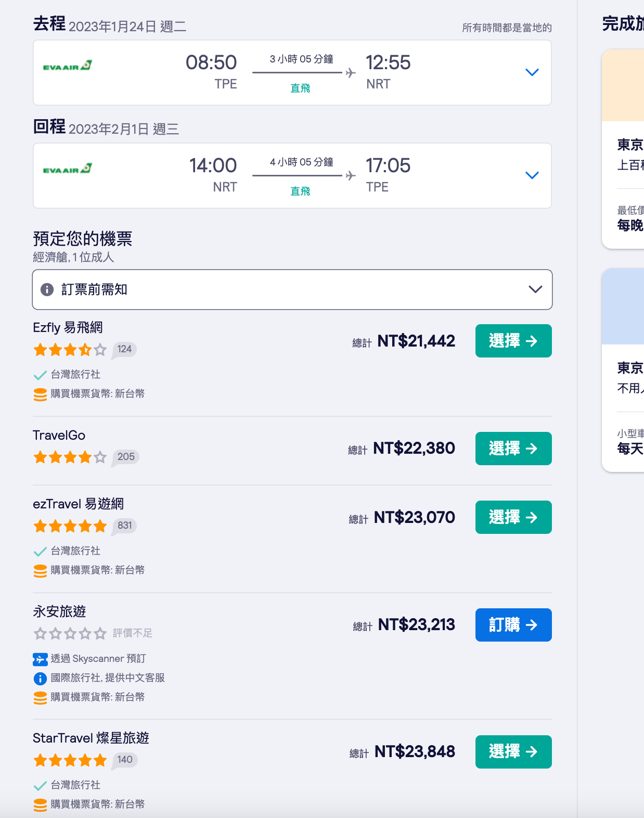Viewport: 644px width, 818px height.
Task: Click the blue info icon under 永安旅遊
Action: tap(40, 679)
